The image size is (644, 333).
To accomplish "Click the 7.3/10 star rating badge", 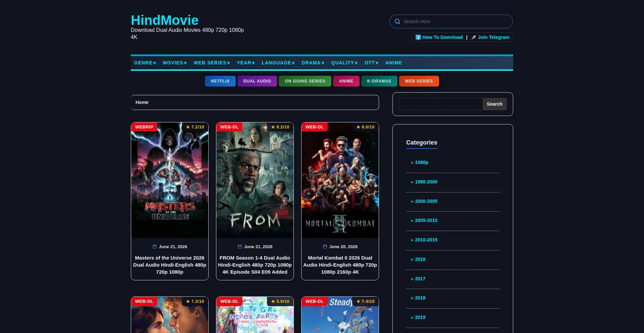I will click(195, 301).
